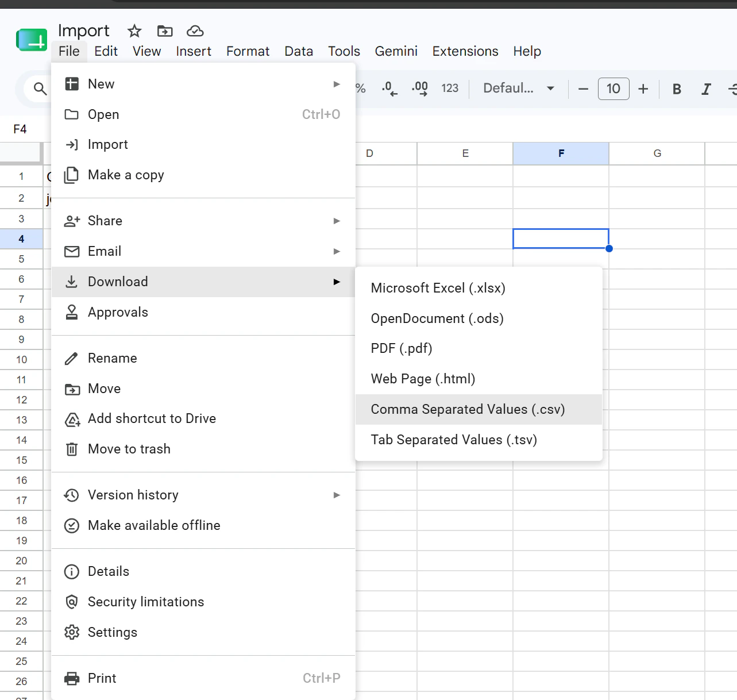Click the increase decimal places icon
The height and width of the screenshot is (700, 737).
click(420, 89)
